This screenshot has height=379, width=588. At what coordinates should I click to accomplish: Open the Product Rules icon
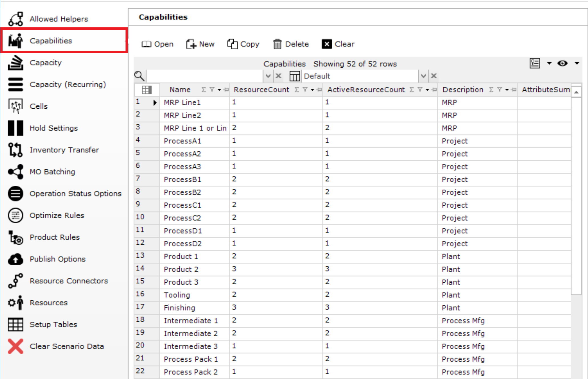pyautogui.click(x=15, y=237)
